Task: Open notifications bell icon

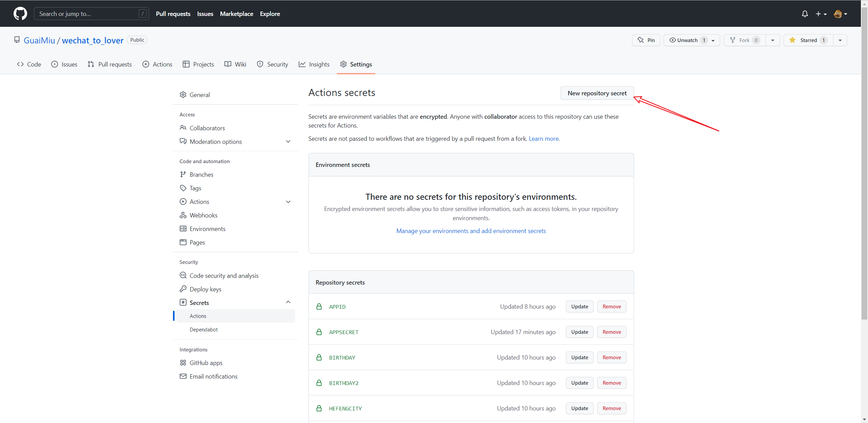Action: (805, 14)
